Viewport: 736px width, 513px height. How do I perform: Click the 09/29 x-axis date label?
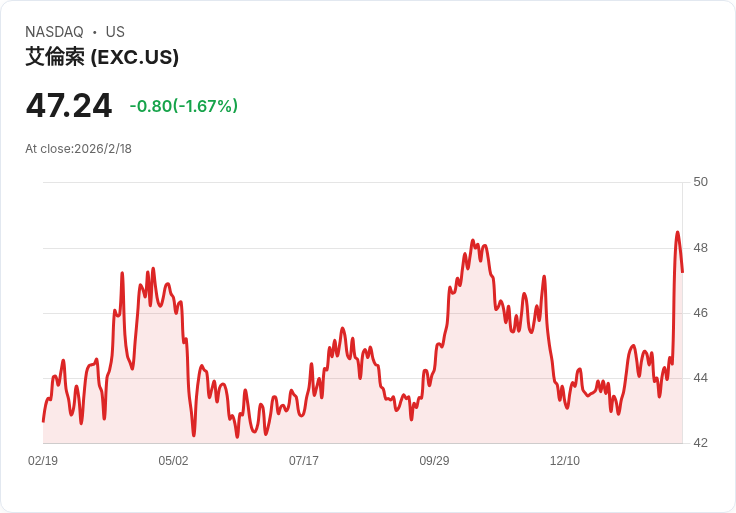pos(434,460)
